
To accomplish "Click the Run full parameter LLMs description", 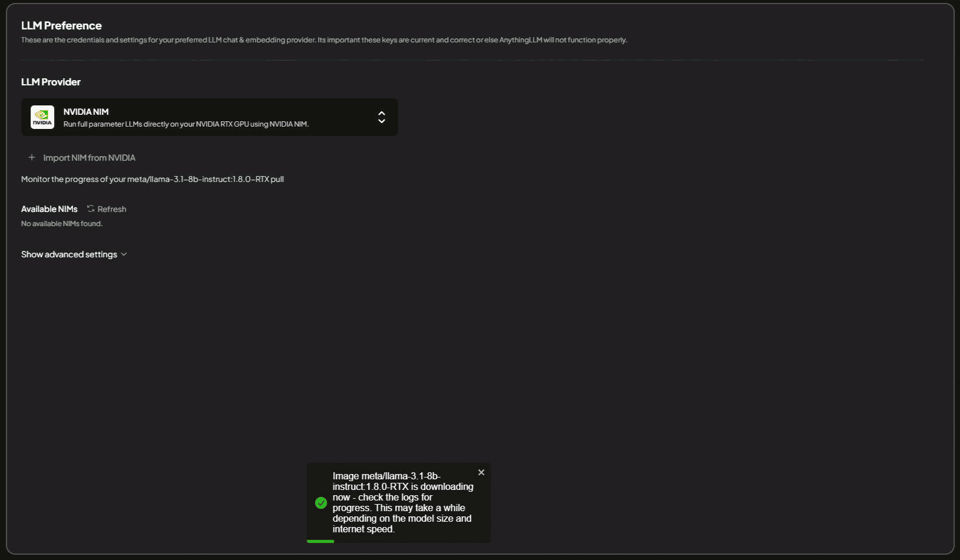I will pos(186,124).
